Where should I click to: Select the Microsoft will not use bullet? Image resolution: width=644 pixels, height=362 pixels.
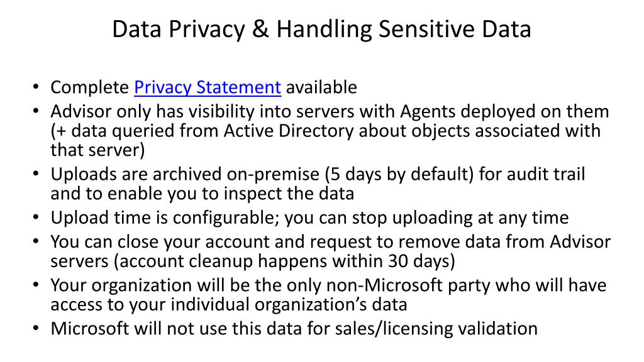(294, 329)
